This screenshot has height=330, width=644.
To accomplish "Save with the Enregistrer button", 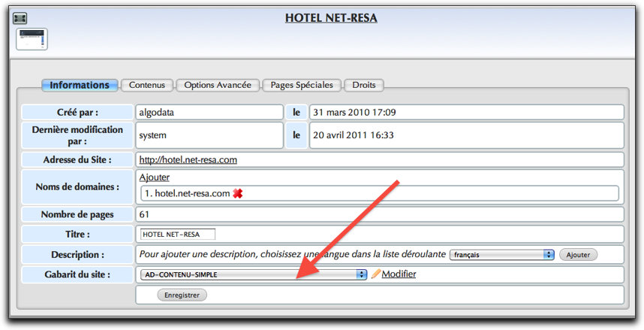I will point(182,295).
